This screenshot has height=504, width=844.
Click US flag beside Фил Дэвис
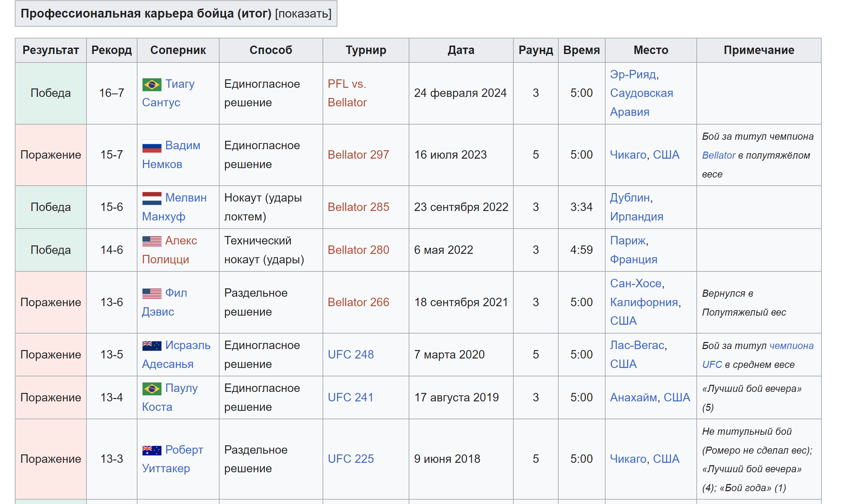152,293
